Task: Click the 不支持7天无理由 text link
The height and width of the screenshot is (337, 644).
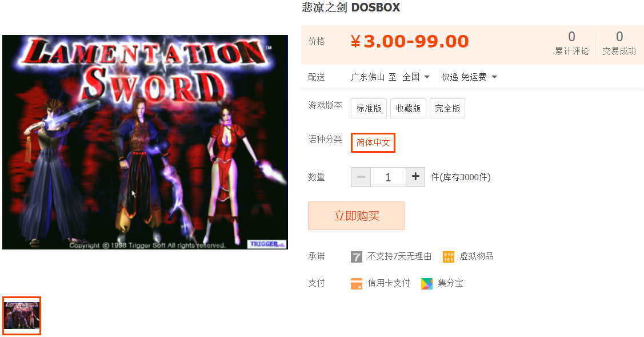Action: pyautogui.click(x=399, y=256)
